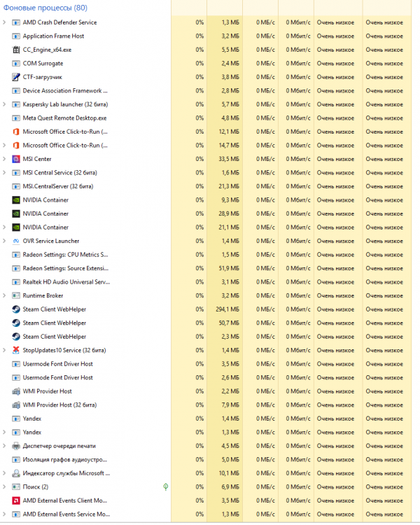Click Steam WebHelper icon using 50,7 МБ
The height and width of the screenshot is (525, 420).
point(15,323)
